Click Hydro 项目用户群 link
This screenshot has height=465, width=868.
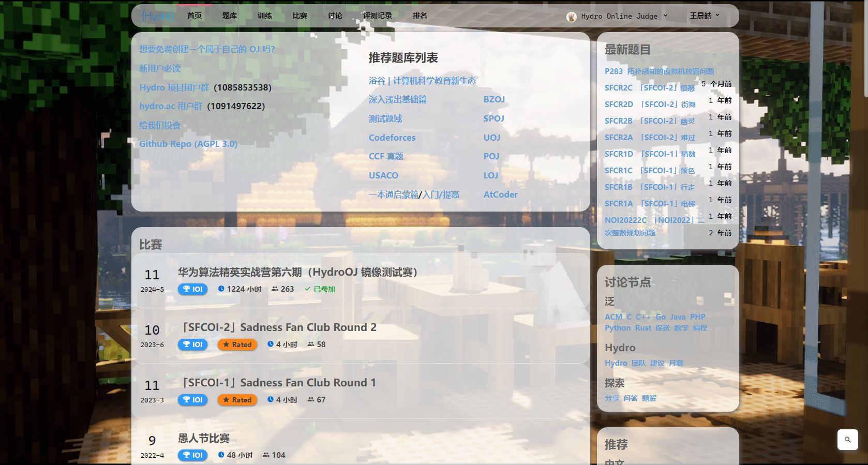(x=174, y=87)
